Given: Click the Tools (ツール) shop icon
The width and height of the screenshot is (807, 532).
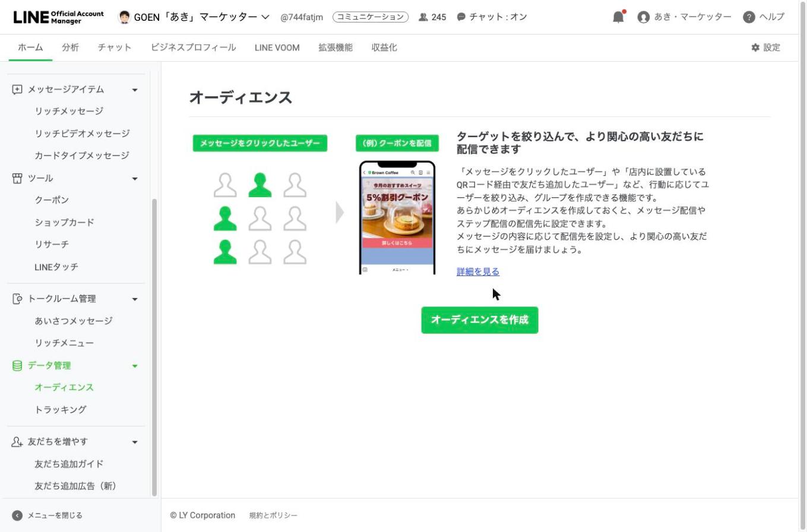Looking at the screenshot, I should tap(17, 178).
